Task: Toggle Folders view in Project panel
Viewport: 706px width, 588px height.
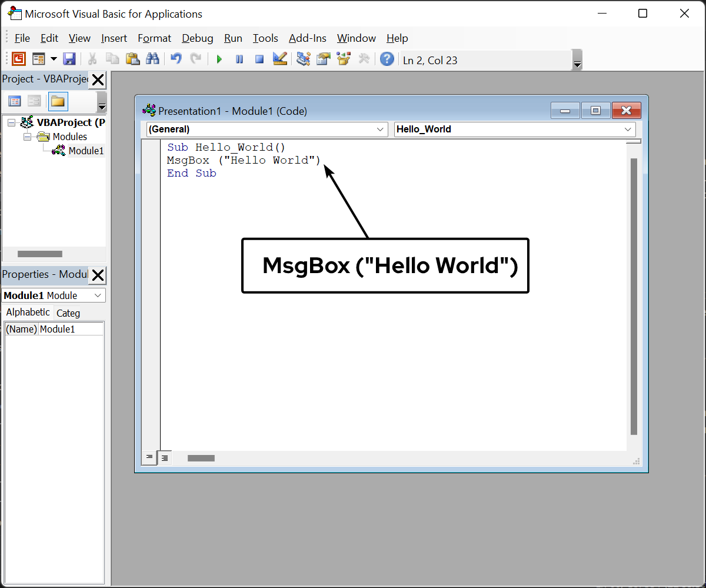Action: pyautogui.click(x=58, y=101)
